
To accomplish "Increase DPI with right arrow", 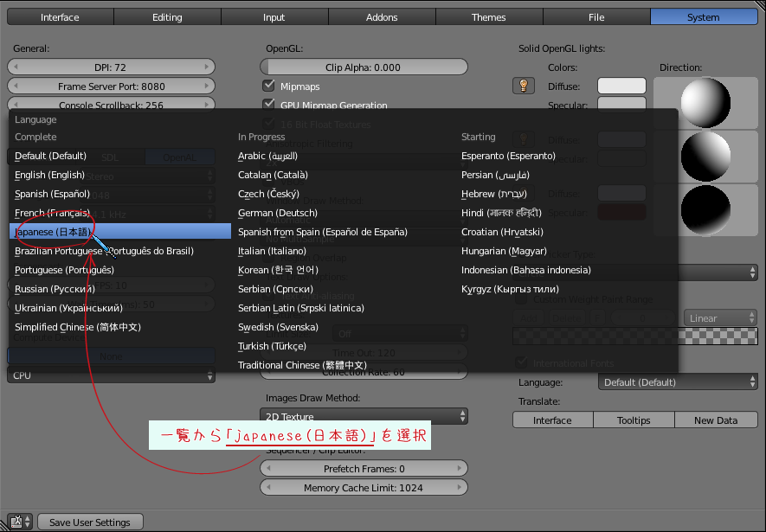I will coord(207,67).
